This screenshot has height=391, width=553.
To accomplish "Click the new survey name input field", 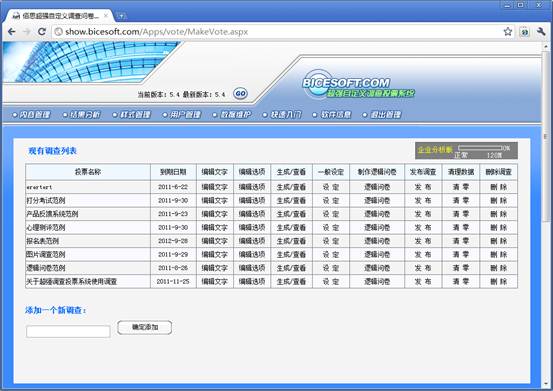I will click(68, 331).
